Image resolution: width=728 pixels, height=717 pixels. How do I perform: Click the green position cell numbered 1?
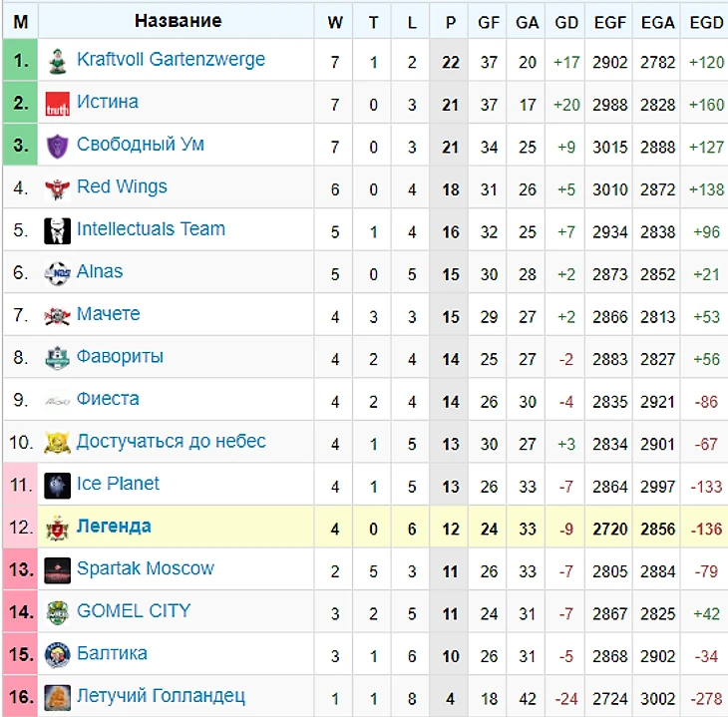[x=21, y=62]
